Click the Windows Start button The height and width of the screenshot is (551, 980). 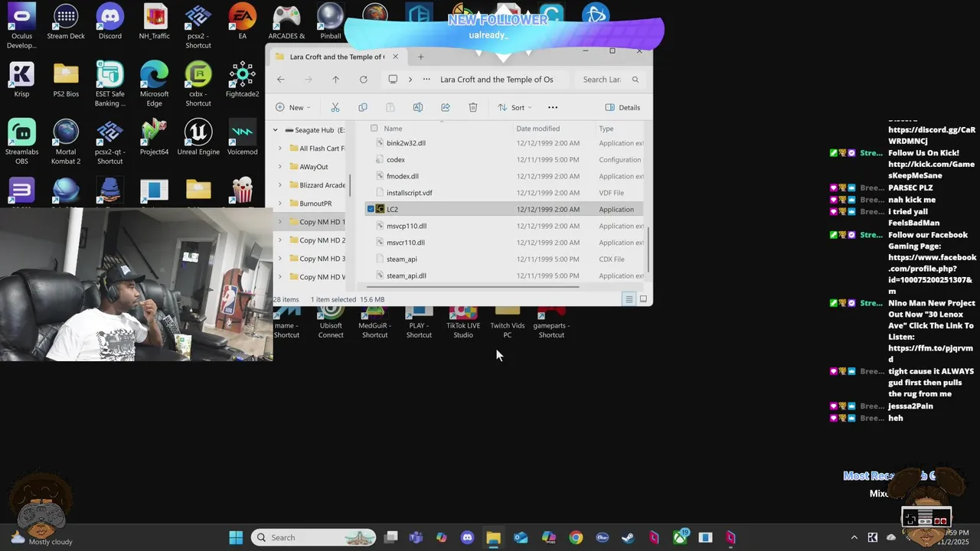click(x=236, y=537)
